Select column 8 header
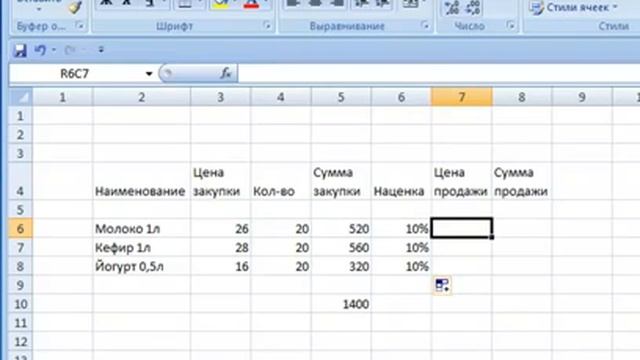Viewport: 640px width, 360px height. [x=522, y=97]
